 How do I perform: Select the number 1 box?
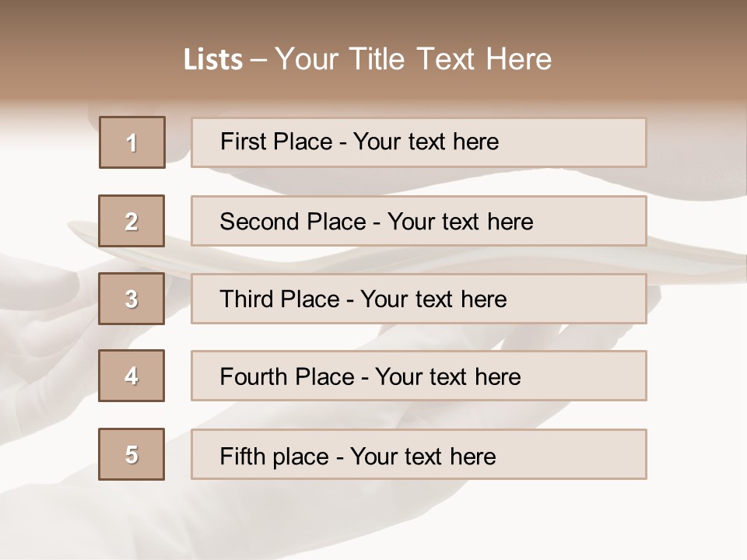tap(132, 142)
